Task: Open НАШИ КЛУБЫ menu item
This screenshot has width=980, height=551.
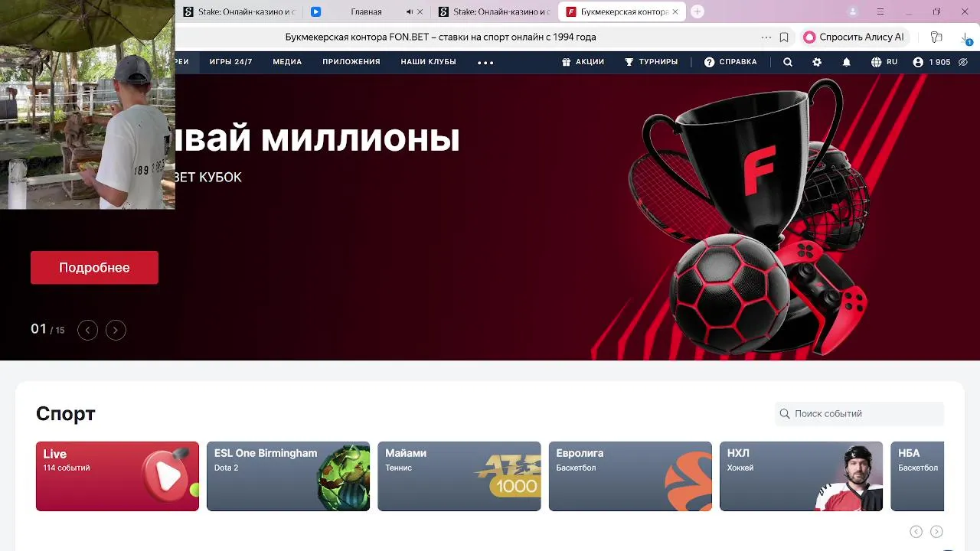Action: 428,62
